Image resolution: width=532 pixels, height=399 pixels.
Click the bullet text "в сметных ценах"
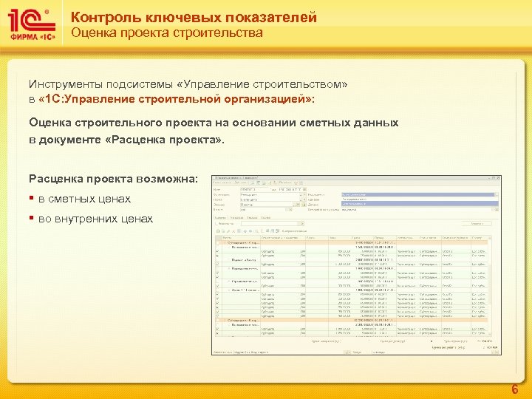click(x=84, y=199)
